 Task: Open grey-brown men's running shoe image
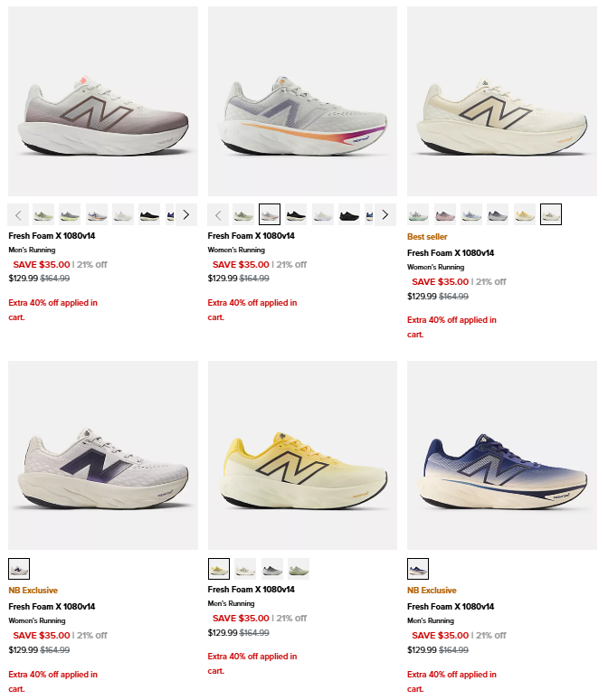[102, 101]
